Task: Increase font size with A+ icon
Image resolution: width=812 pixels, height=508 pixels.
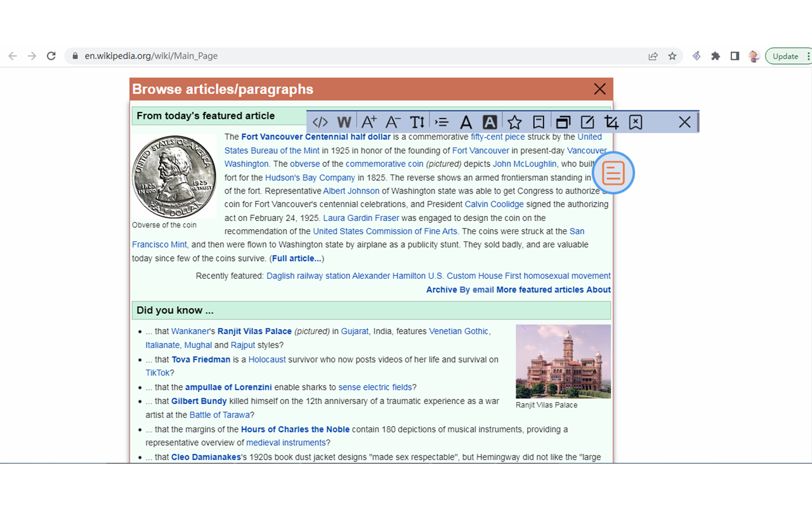Action: coord(369,122)
